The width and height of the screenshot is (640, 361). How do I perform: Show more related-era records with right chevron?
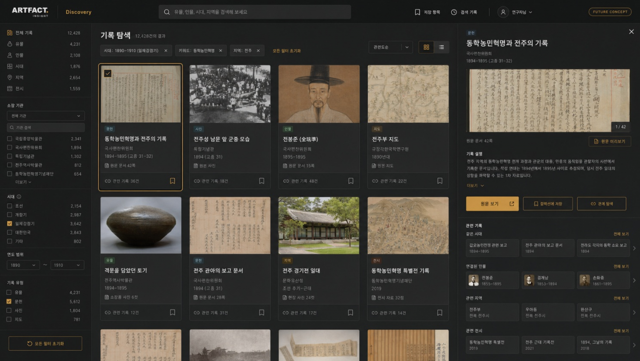(x=634, y=248)
